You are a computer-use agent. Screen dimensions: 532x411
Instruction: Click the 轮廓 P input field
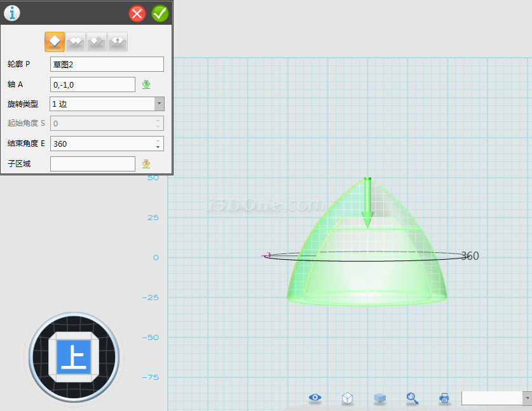click(107, 64)
